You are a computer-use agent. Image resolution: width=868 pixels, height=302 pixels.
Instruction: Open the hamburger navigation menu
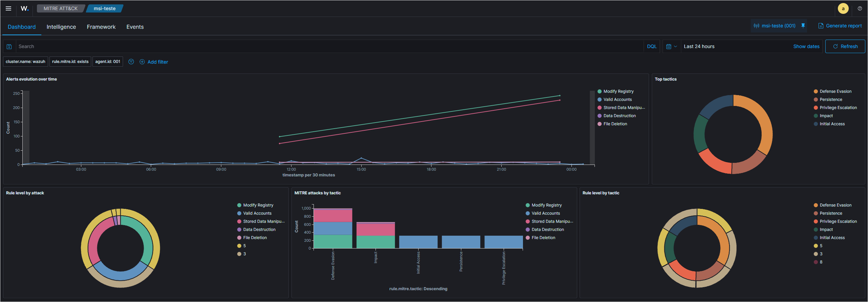pos(8,8)
